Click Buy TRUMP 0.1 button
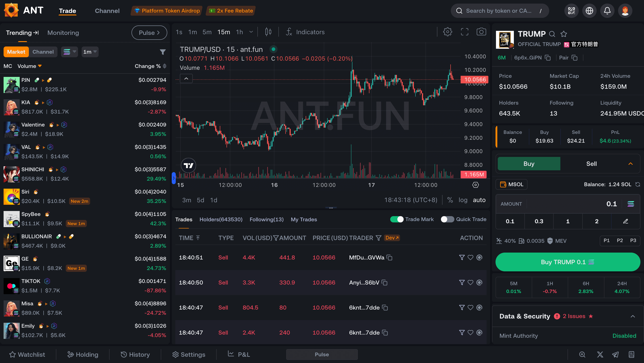 pos(568,262)
